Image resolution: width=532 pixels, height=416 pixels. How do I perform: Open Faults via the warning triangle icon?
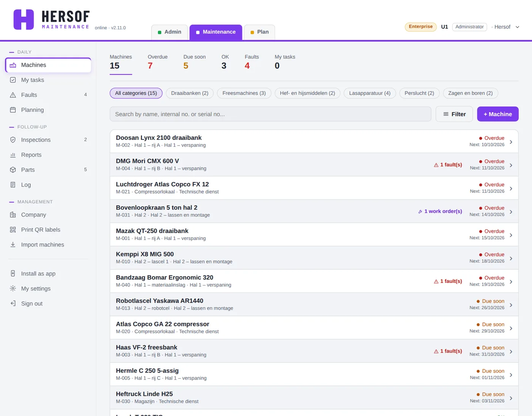13,95
